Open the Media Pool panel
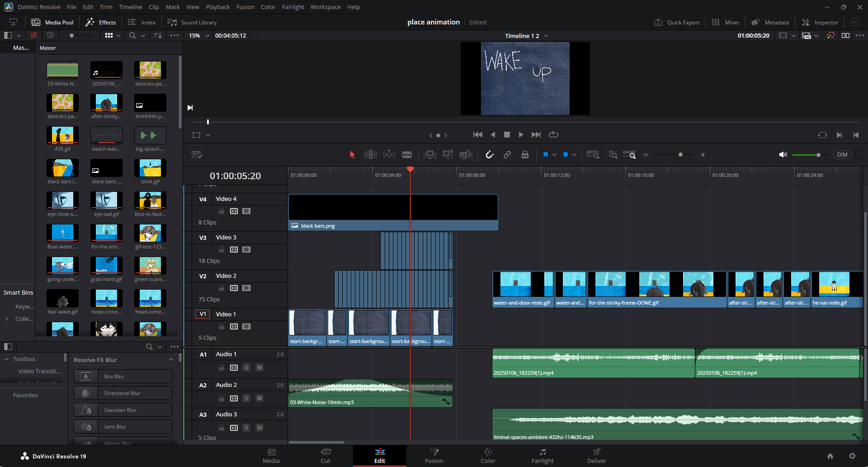 (x=52, y=22)
